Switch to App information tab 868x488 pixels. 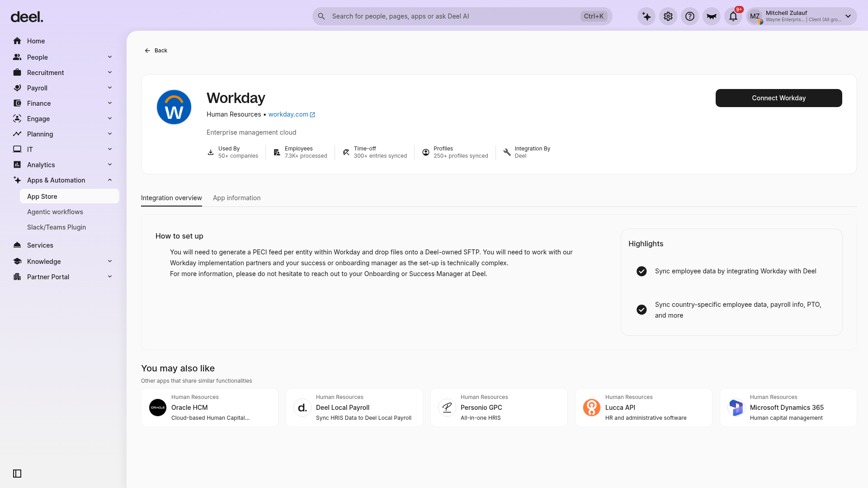[237, 198]
